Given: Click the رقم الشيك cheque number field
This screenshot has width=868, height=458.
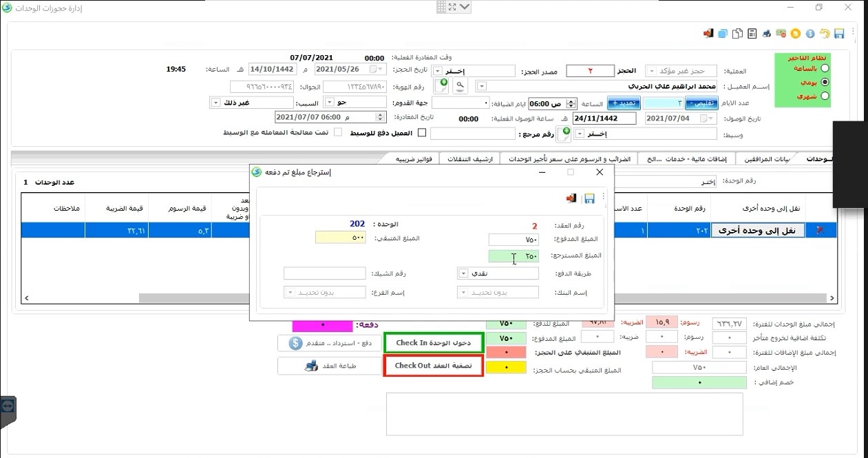Looking at the screenshot, I should 324,273.
